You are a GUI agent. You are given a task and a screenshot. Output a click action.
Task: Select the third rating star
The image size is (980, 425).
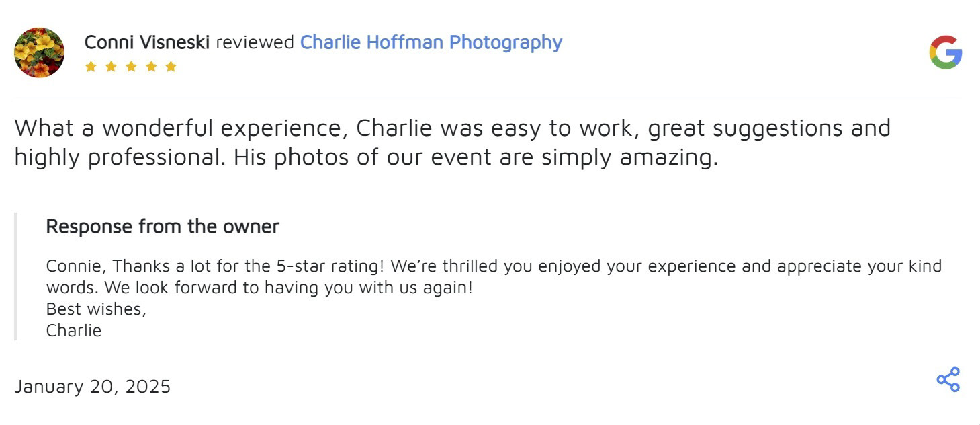pyautogui.click(x=131, y=67)
